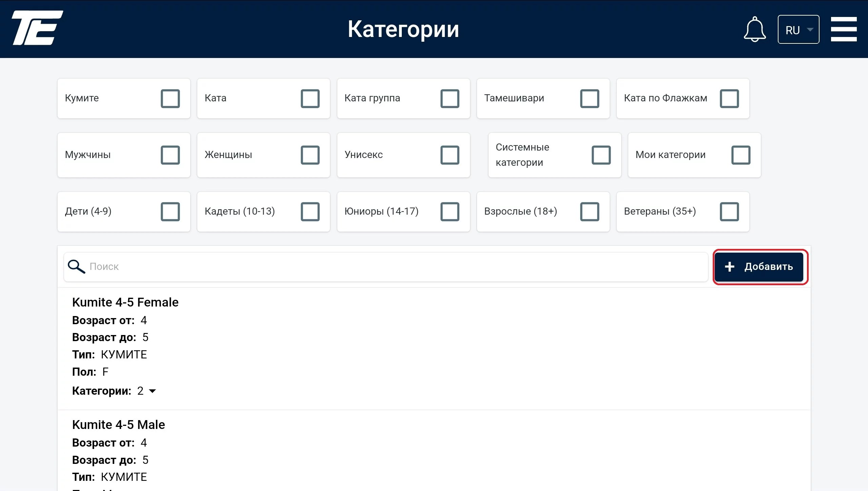Image resolution: width=868 pixels, height=491 pixels.
Task: Click Возраст до: 5 under Kumite 4-5 Male
Action: [110, 460]
